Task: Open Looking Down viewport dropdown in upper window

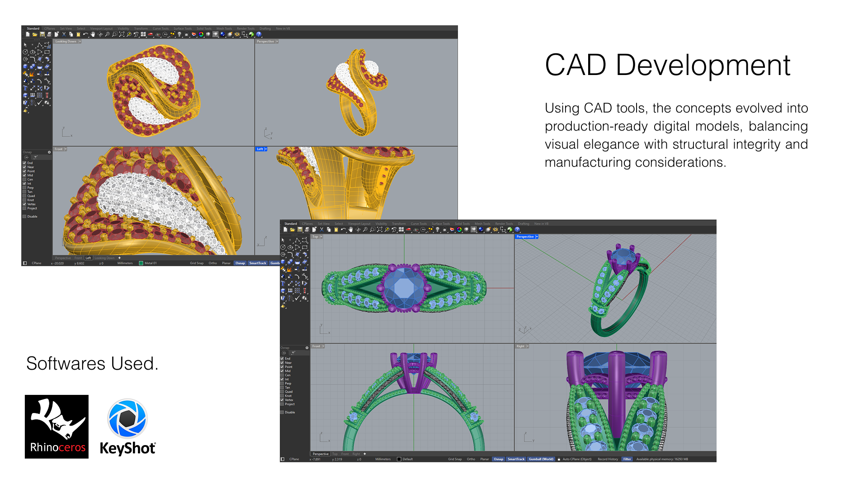Action: 80,42
